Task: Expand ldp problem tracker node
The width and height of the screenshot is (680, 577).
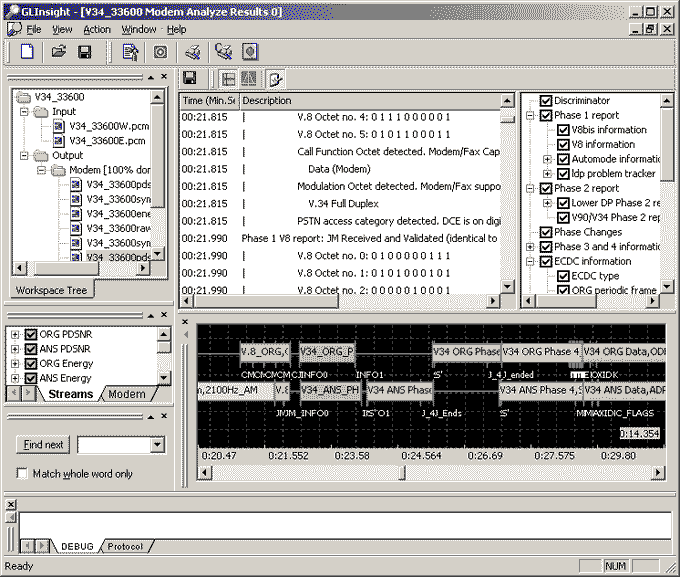Action: click(x=547, y=174)
